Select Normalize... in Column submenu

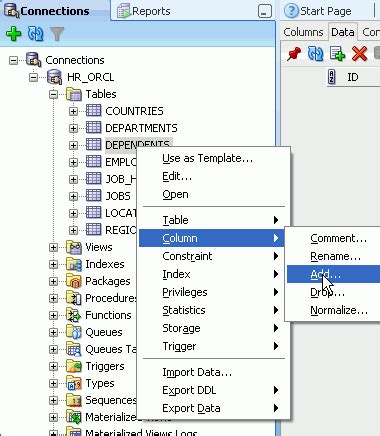[x=333, y=310]
